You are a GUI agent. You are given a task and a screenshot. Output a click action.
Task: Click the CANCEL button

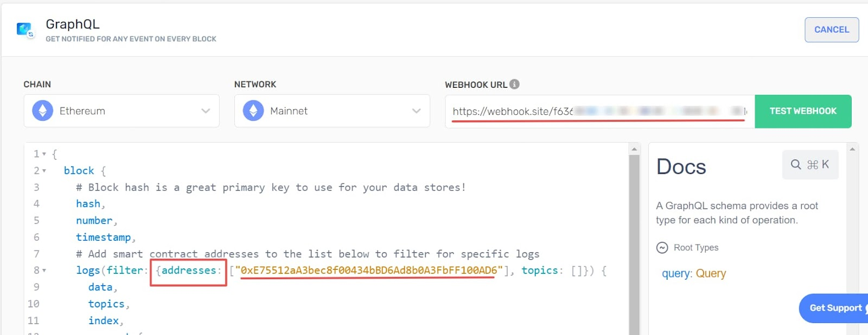(831, 30)
